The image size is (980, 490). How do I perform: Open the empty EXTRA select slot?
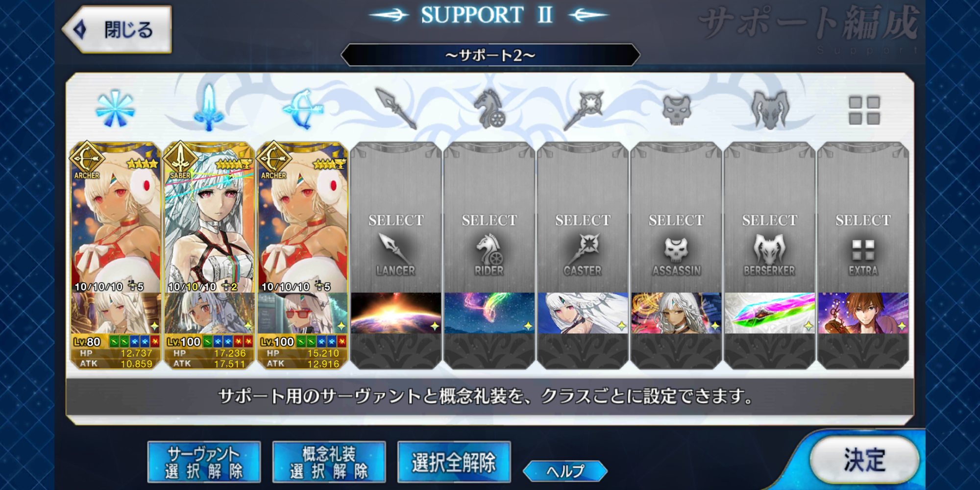(863, 218)
